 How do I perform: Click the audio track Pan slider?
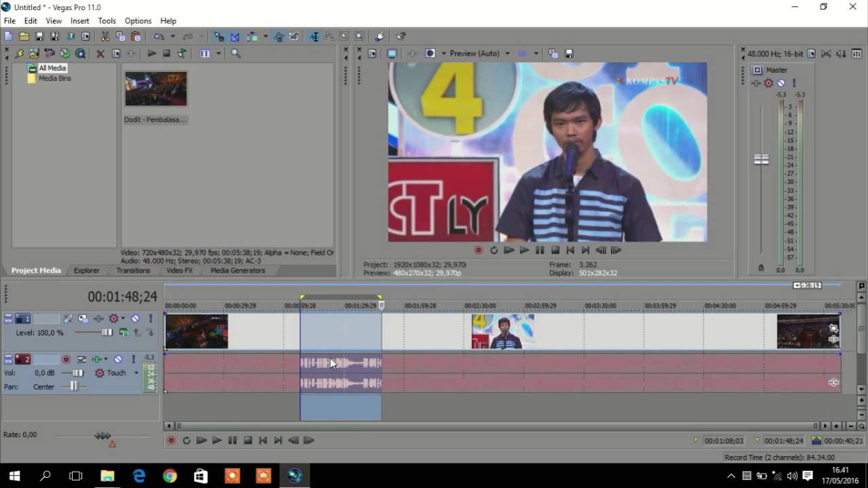73,386
